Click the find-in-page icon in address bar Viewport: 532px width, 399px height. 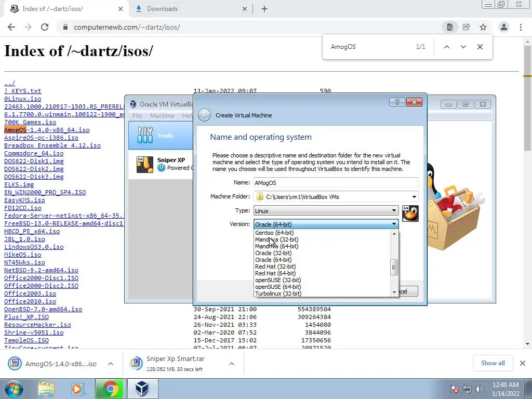[x=449, y=27]
